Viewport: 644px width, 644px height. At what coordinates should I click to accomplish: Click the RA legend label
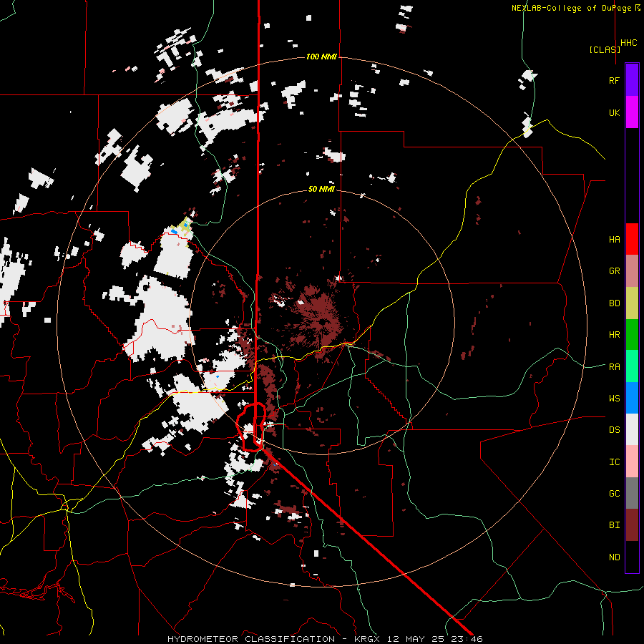click(614, 367)
